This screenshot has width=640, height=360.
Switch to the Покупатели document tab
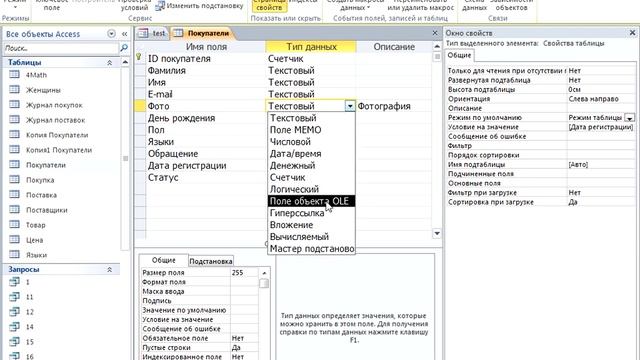pos(203,33)
